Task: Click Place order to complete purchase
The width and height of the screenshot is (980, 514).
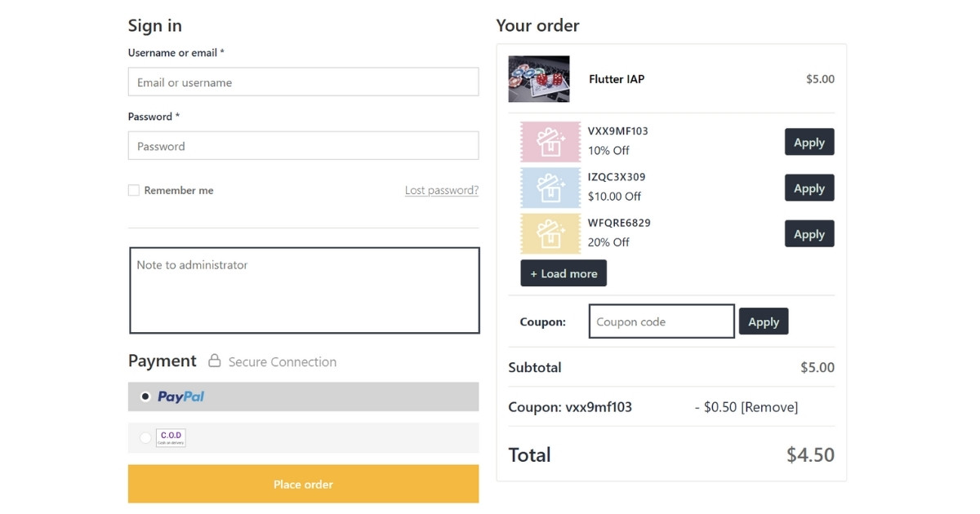Action: click(x=303, y=484)
